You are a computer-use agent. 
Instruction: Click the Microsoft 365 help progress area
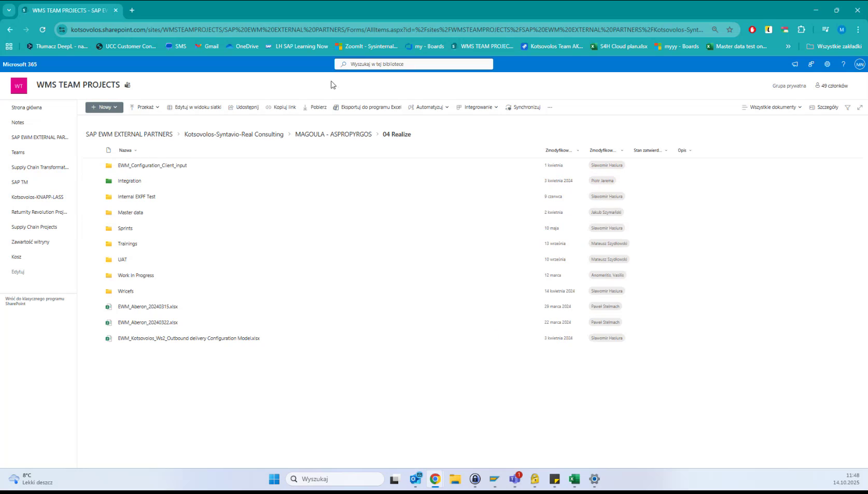tap(844, 64)
